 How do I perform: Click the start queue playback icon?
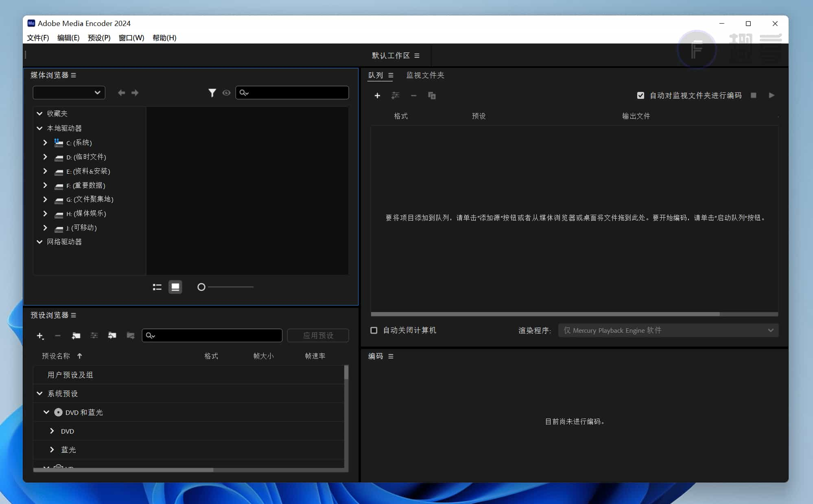click(x=772, y=95)
